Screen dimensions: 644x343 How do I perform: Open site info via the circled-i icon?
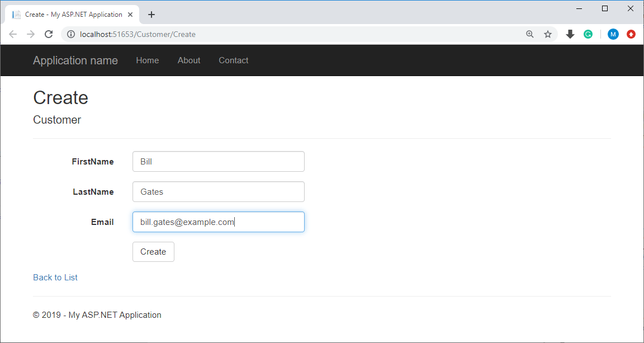click(x=70, y=34)
